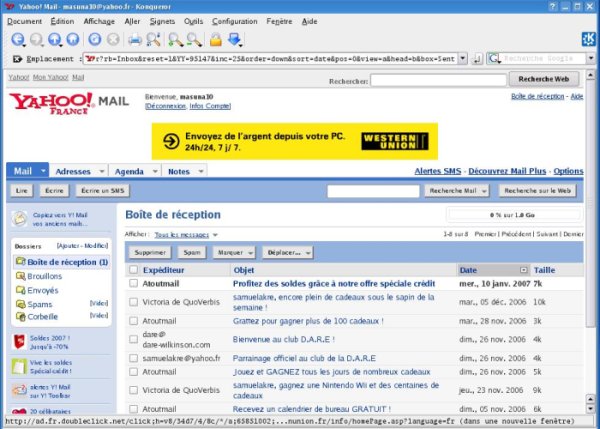Click the Recherche Google search field
The height and width of the screenshot is (429, 600).
tap(543, 59)
